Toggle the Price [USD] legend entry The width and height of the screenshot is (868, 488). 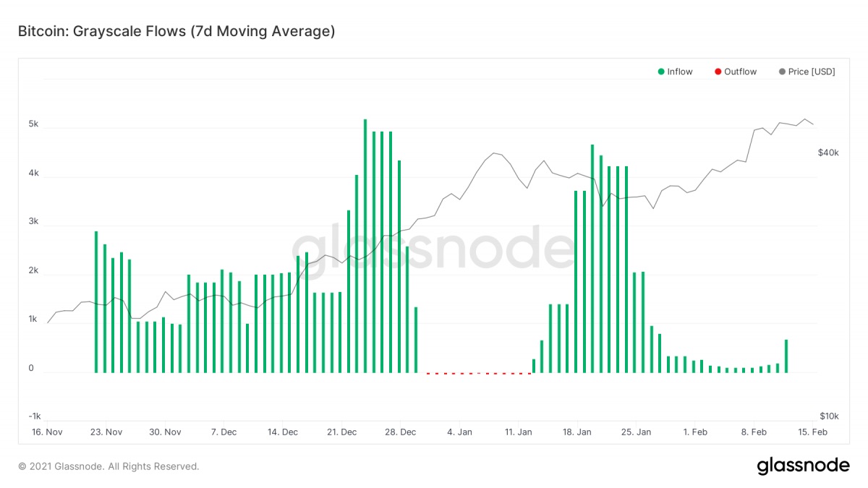(807, 72)
